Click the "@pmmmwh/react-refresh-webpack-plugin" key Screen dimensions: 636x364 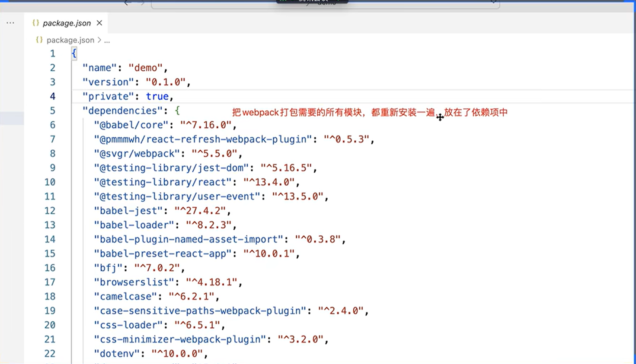pyautogui.click(x=203, y=139)
